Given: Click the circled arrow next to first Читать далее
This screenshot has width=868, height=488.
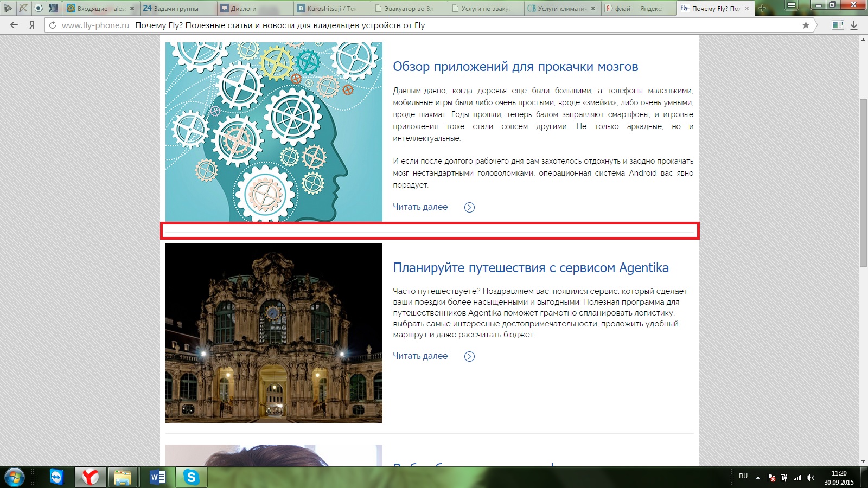Looking at the screenshot, I should 469,207.
